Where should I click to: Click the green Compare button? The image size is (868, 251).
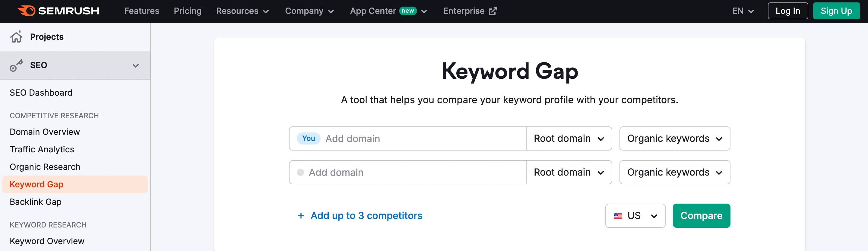701,216
